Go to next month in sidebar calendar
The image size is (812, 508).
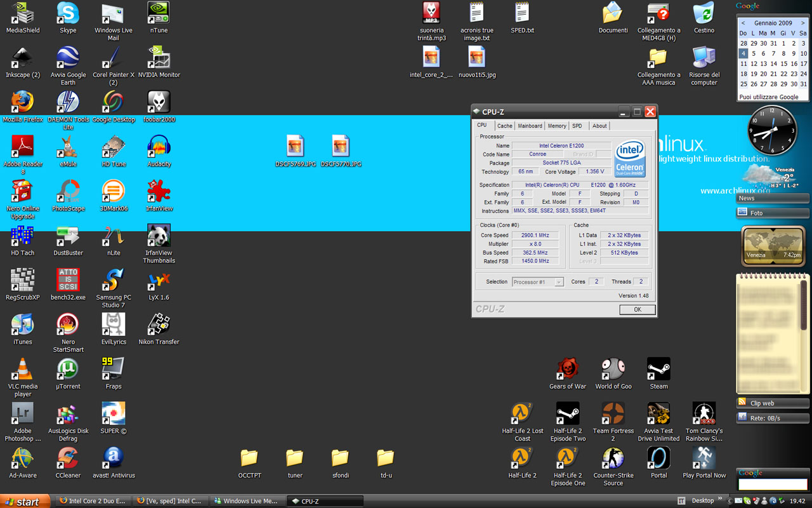click(x=802, y=23)
